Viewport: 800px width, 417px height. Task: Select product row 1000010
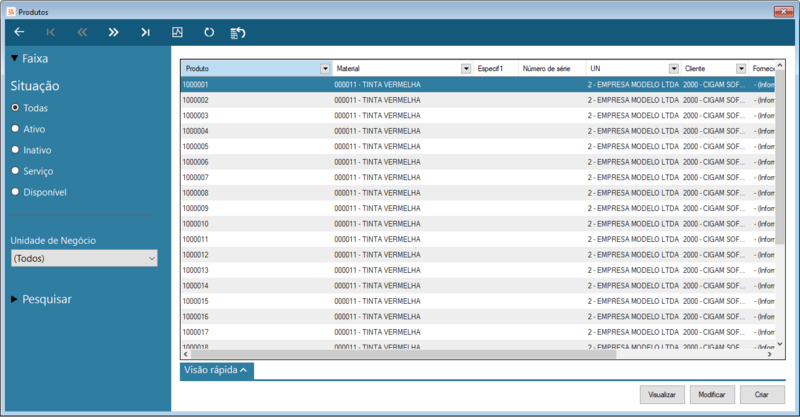pyautogui.click(x=478, y=224)
